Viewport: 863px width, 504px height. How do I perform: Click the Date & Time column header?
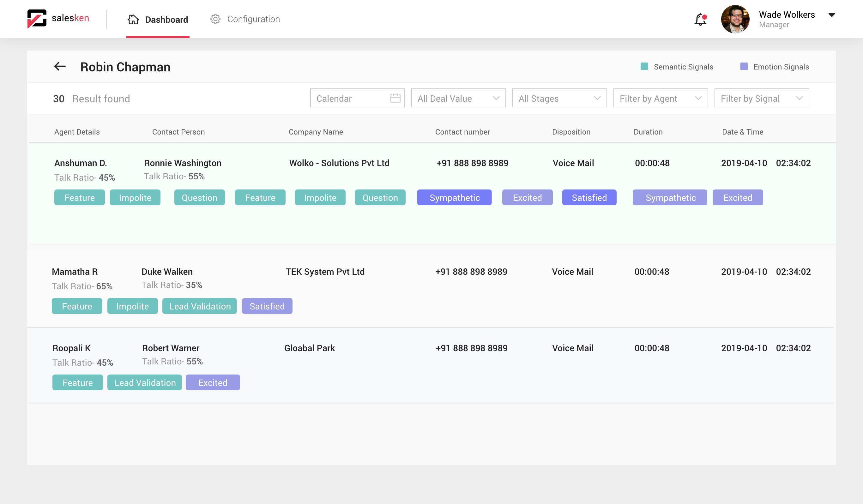pyautogui.click(x=742, y=132)
